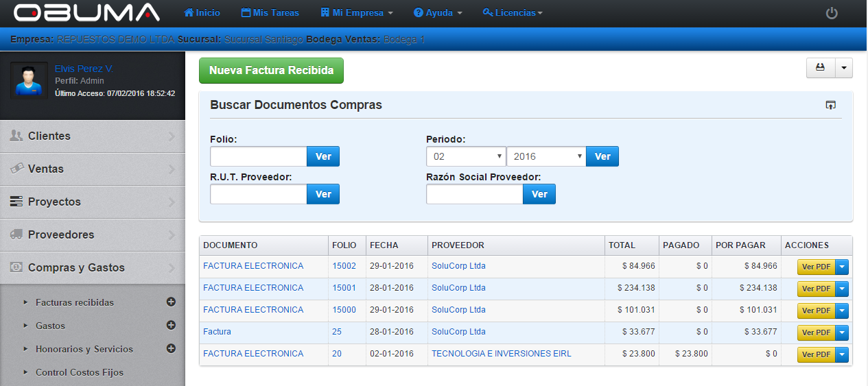This screenshot has width=868, height=386.
Task: Click Nueva Factura Recibida button
Action: click(x=271, y=71)
